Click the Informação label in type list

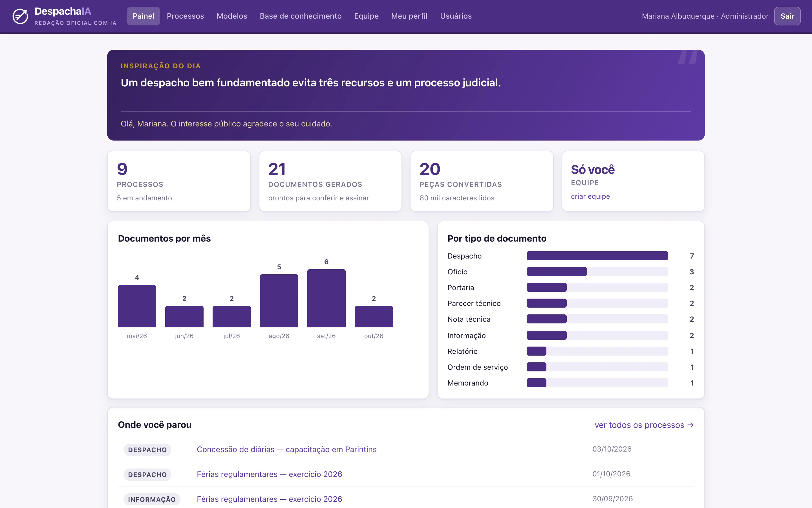pyautogui.click(x=466, y=336)
